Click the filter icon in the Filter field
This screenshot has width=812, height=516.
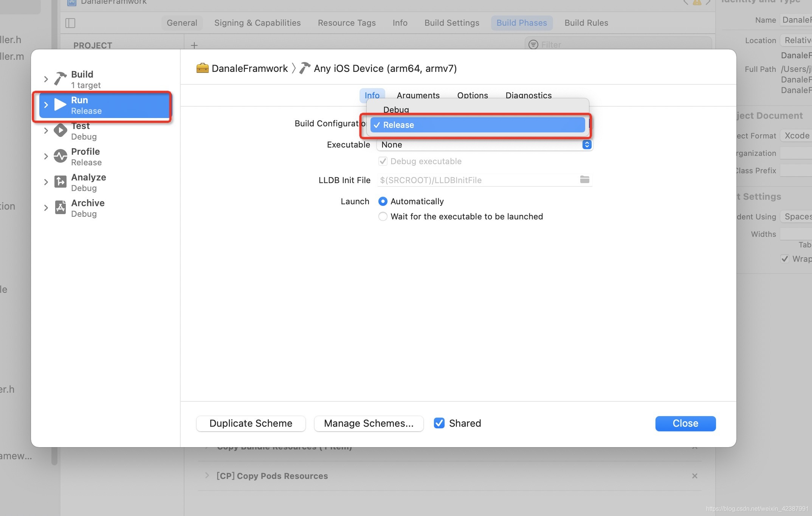(533, 45)
